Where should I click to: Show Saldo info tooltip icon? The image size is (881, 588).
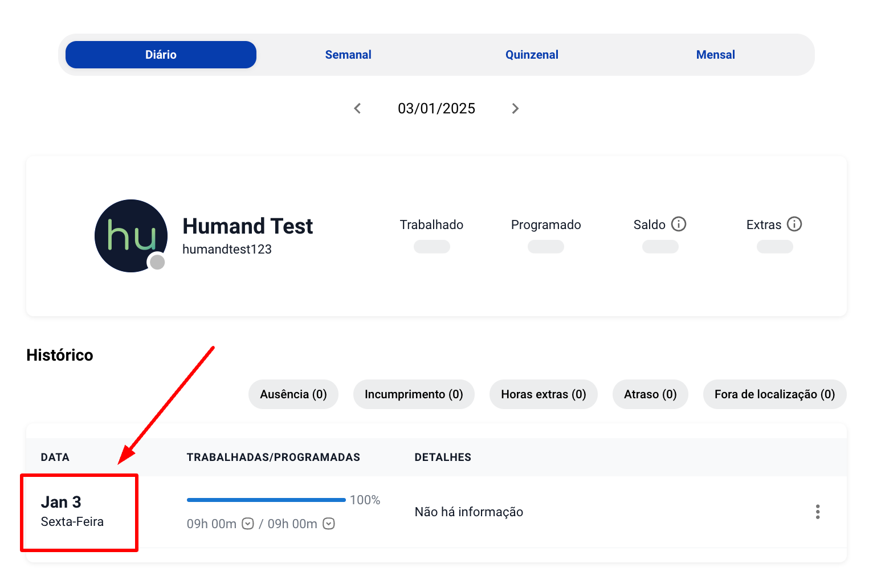coord(679,224)
